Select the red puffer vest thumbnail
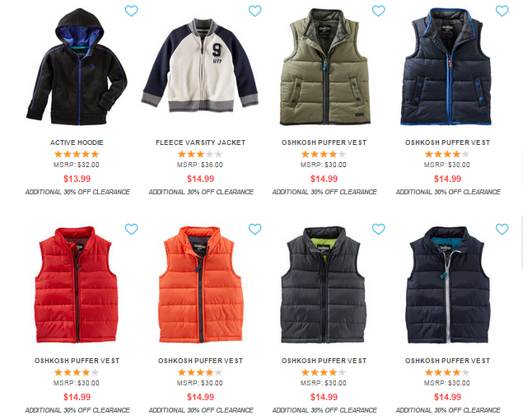523x420 pixels. click(x=77, y=285)
